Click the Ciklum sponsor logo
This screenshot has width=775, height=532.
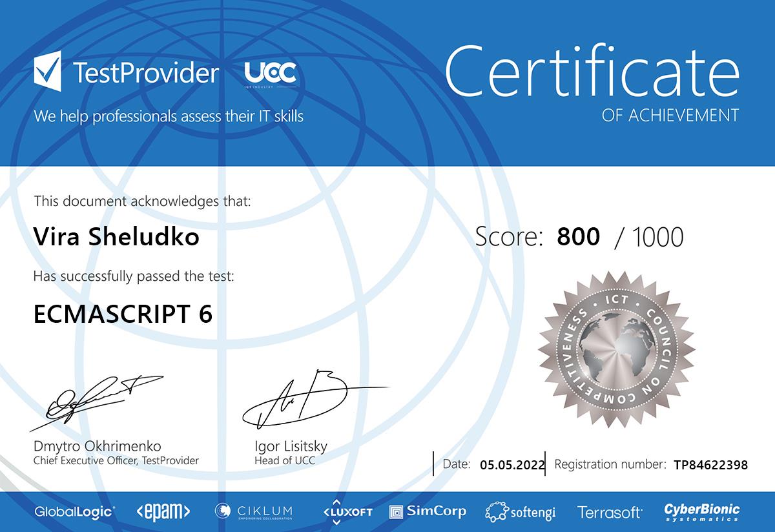pos(253,511)
